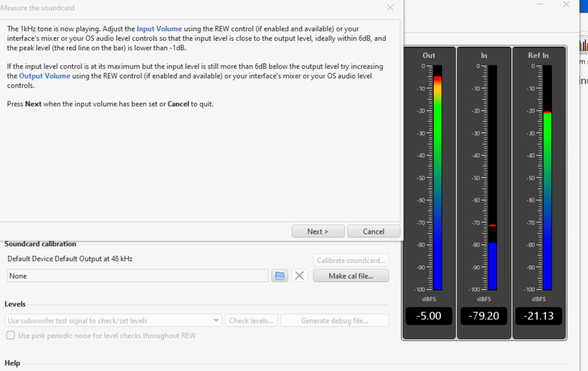
Task: Click the -5.00 Out level readout
Action: pyautogui.click(x=429, y=316)
